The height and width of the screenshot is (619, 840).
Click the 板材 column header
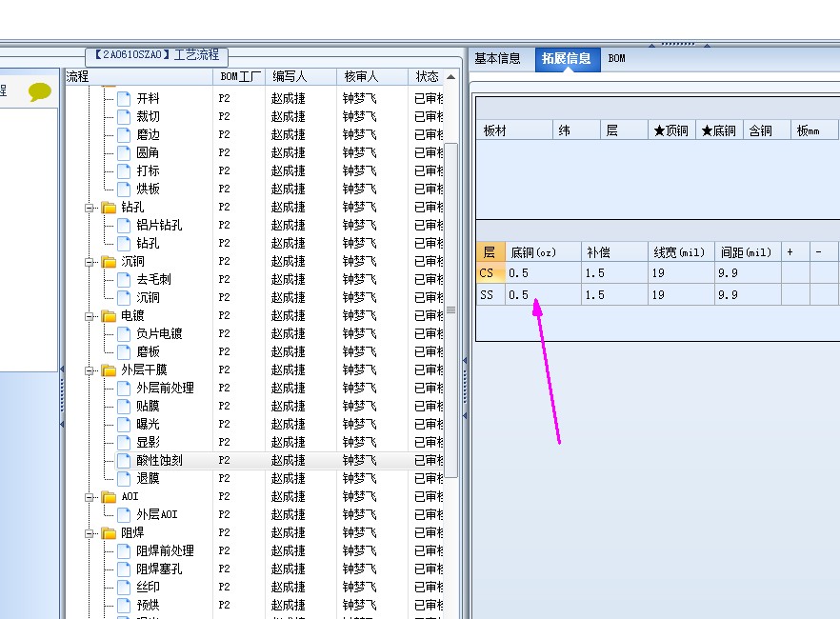pos(514,130)
